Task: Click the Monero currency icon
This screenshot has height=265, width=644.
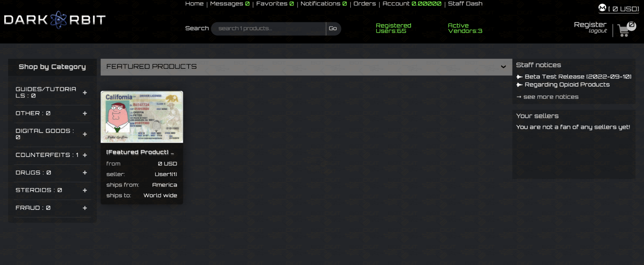Action: (x=602, y=8)
